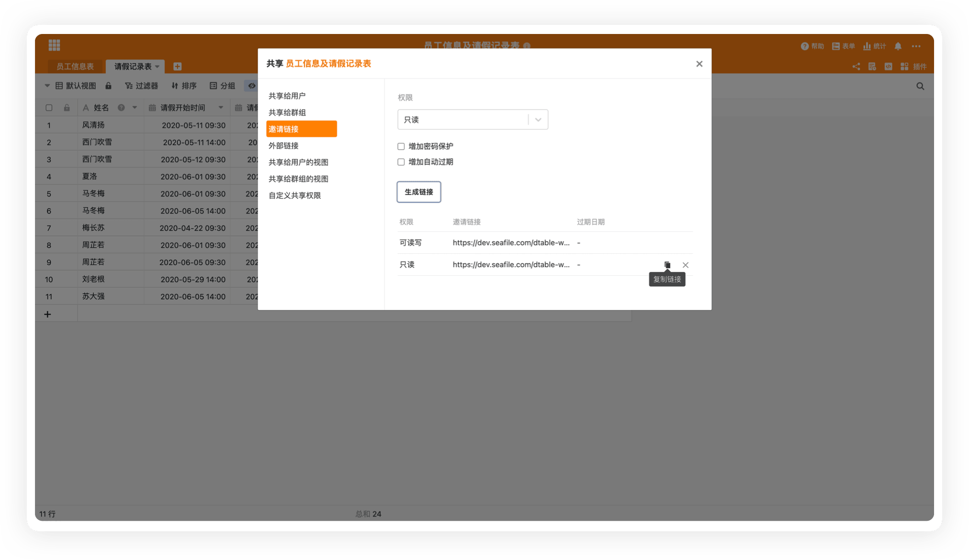Enable 增加密码保护 checkbox

[401, 146]
